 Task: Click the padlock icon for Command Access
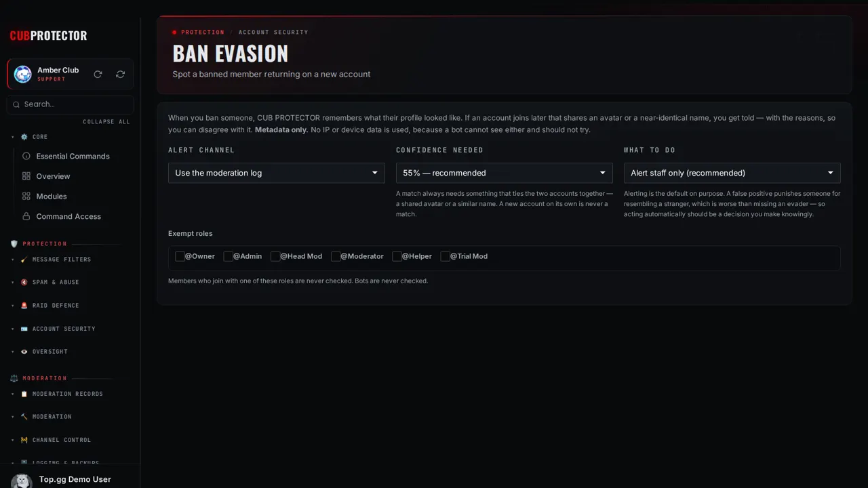tap(26, 216)
